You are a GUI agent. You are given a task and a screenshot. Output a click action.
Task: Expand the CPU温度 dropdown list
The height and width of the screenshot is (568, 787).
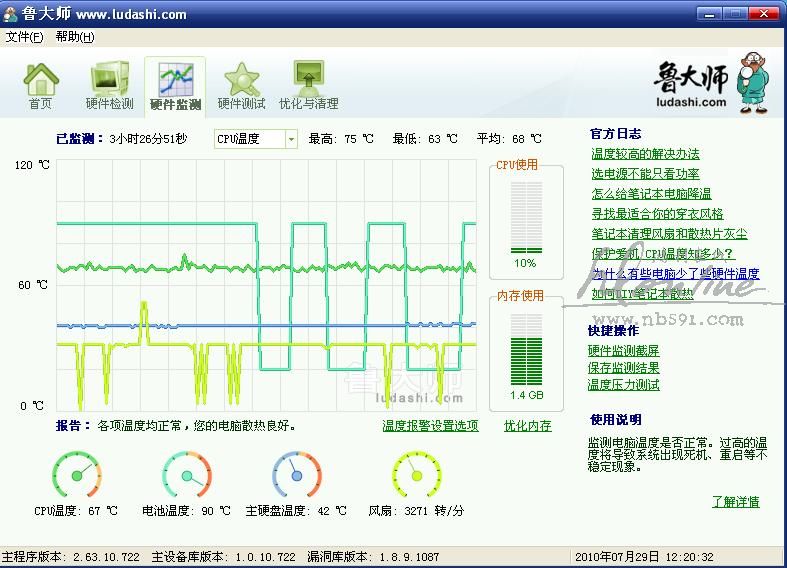[x=291, y=139]
